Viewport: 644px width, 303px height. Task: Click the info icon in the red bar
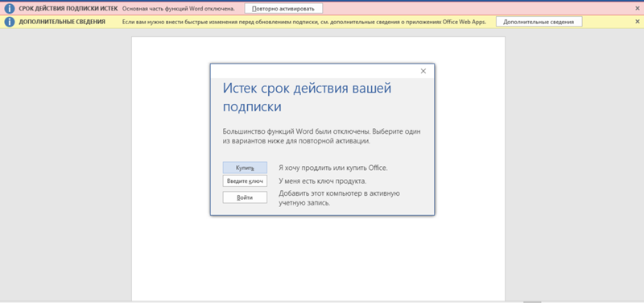point(10,8)
